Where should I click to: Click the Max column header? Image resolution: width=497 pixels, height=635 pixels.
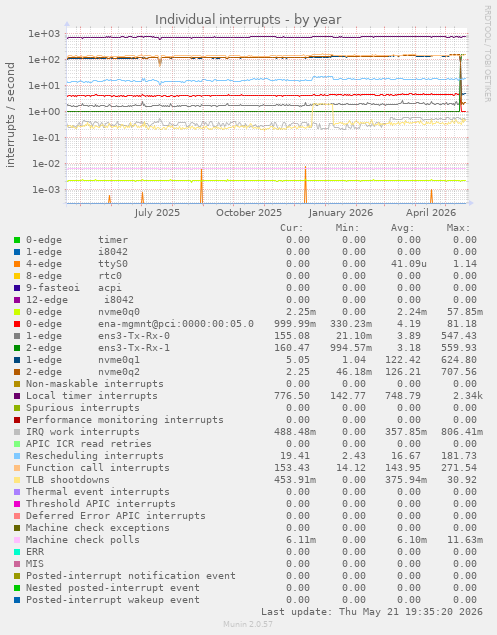[x=459, y=228]
